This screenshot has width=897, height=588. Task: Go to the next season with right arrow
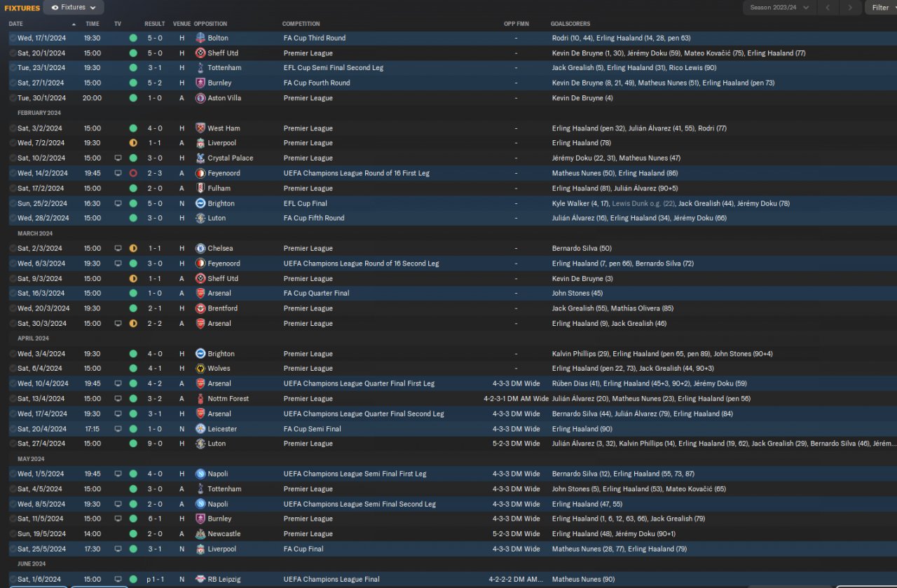(x=850, y=8)
